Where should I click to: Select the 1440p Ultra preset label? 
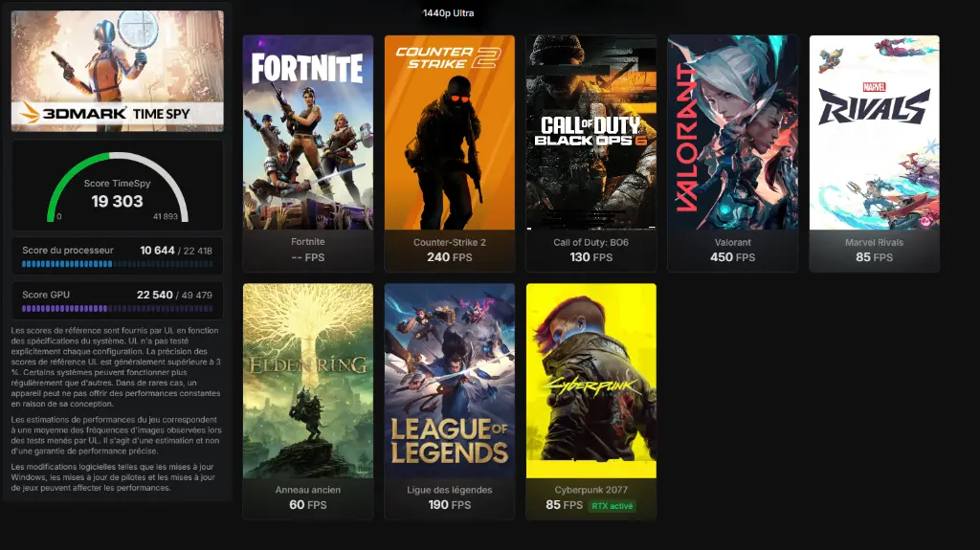click(x=448, y=13)
